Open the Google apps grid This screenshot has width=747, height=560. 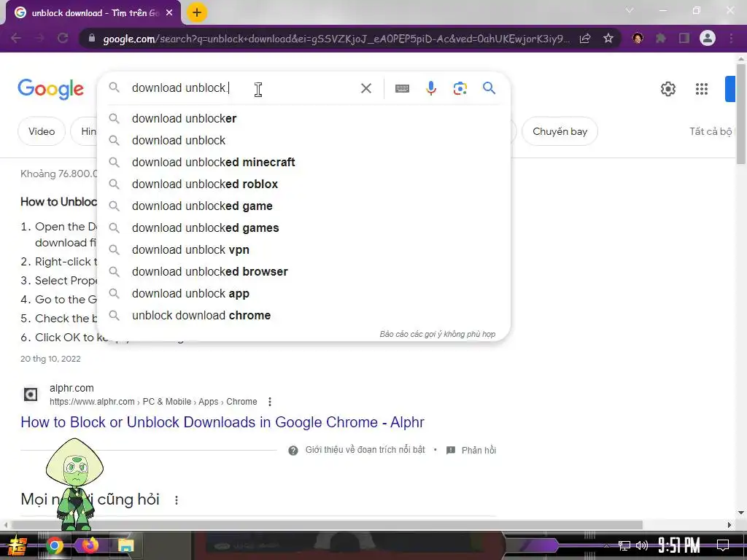coord(701,88)
